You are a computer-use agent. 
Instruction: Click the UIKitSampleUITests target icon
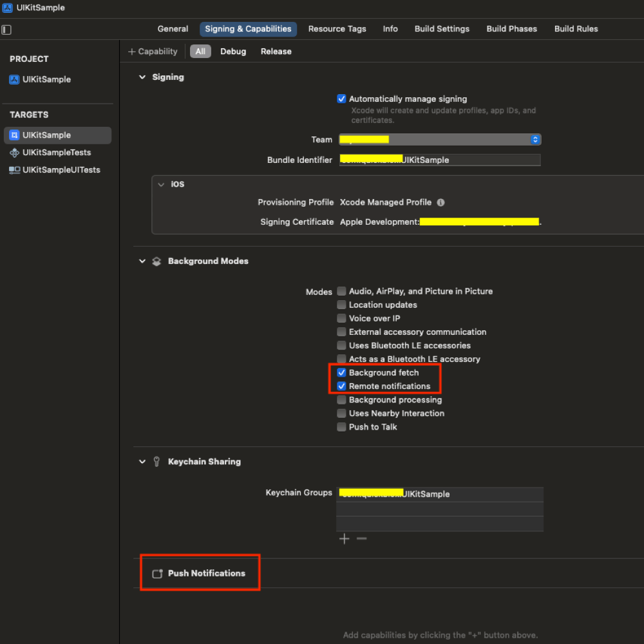click(x=14, y=170)
